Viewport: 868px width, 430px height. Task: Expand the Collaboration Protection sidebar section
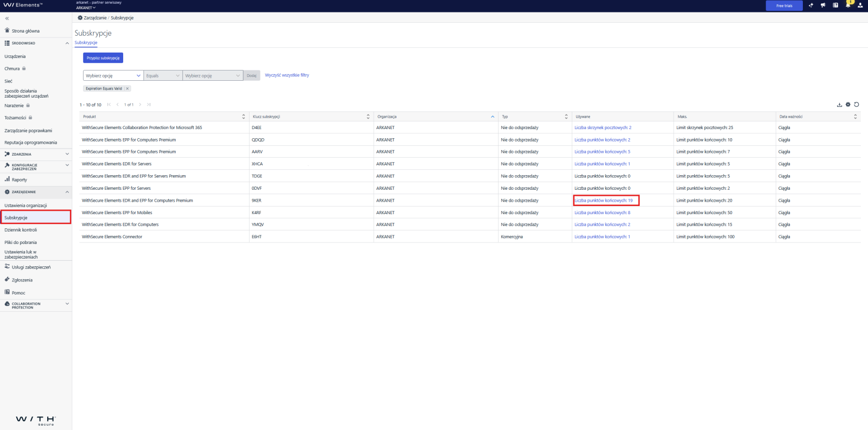pos(67,304)
